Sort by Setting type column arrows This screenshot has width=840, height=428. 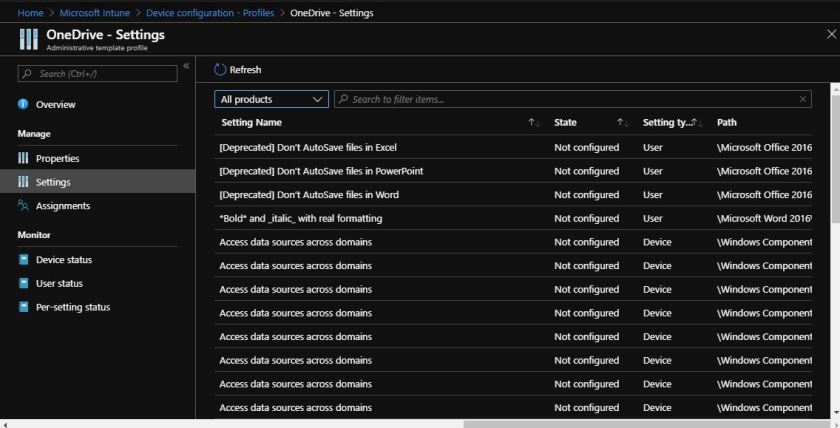pos(696,123)
